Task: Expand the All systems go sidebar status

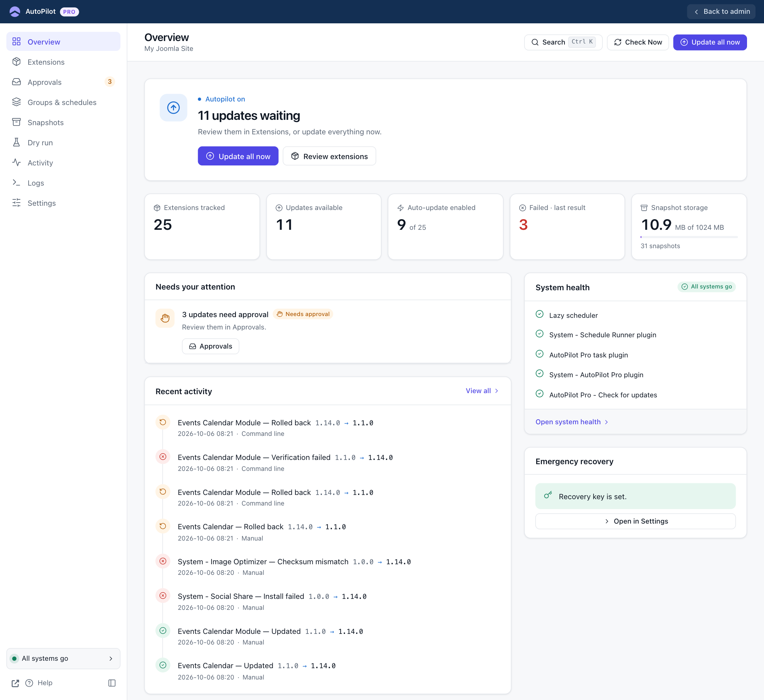Action: pos(63,658)
